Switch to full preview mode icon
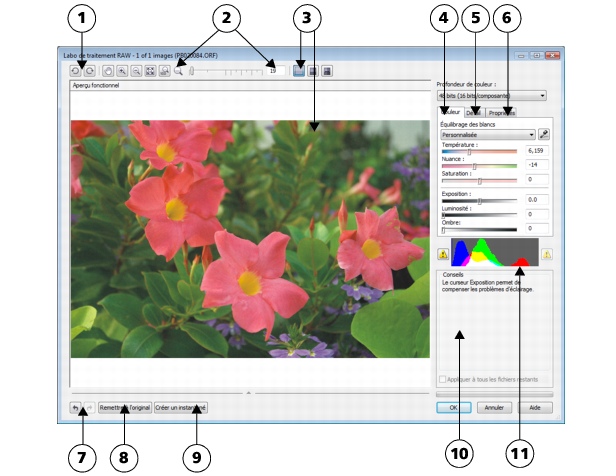Viewport: 616px width, 476px height. pyautogui.click(x=299, y=71)
